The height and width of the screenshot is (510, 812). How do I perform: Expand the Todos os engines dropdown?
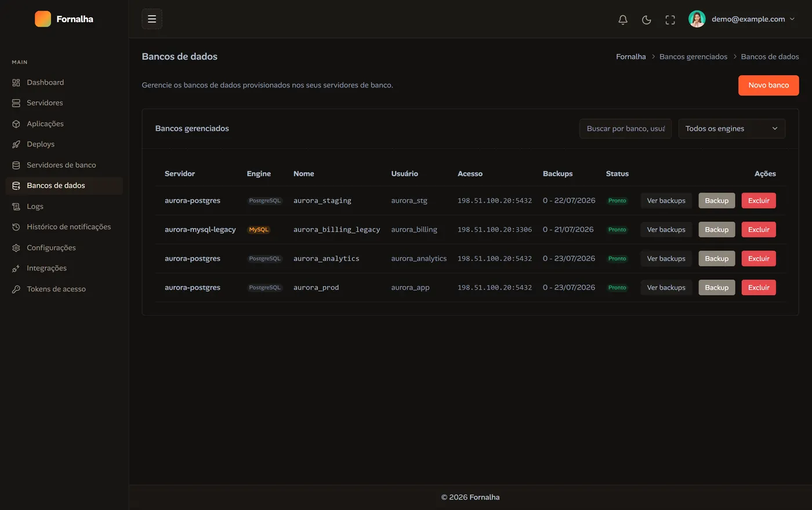732,129
